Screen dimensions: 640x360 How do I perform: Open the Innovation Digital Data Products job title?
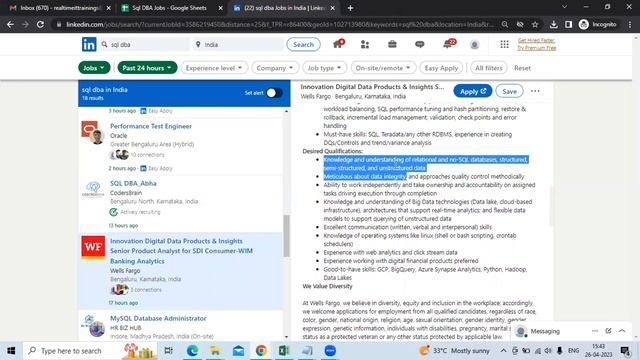point(181,251)
